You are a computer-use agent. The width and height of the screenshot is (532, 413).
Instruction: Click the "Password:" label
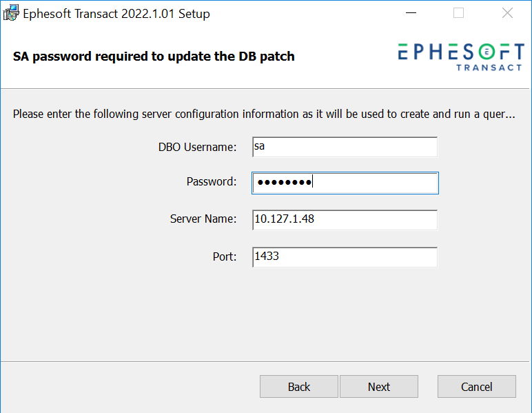212,181
